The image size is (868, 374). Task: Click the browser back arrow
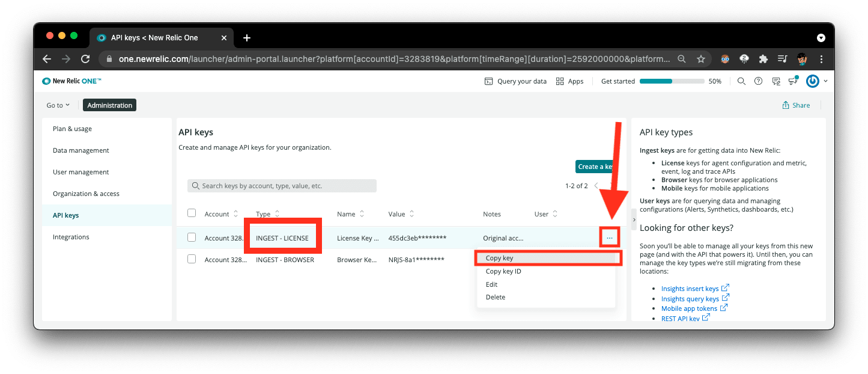47,59
